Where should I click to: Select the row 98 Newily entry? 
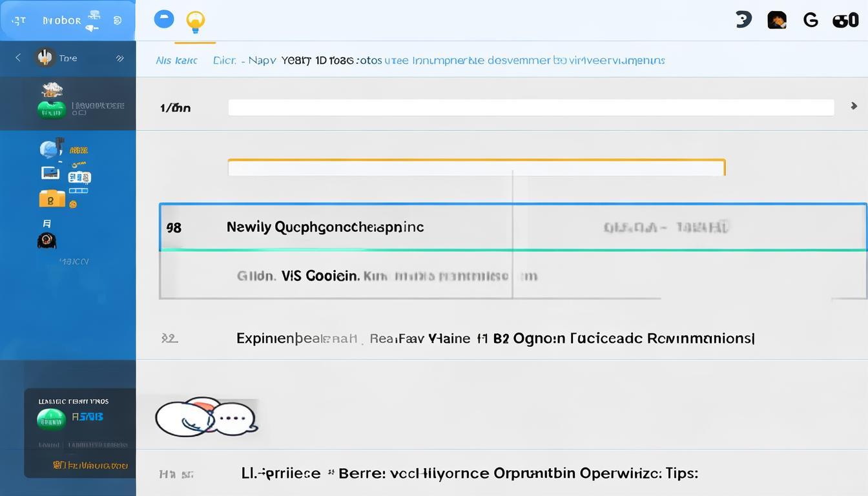[325, 227]
